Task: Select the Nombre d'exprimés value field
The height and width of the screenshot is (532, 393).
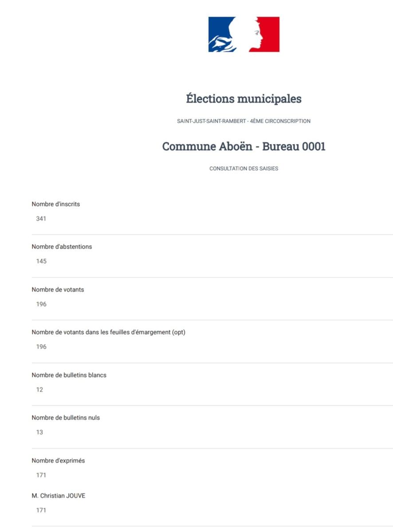Action: point(41,475)
